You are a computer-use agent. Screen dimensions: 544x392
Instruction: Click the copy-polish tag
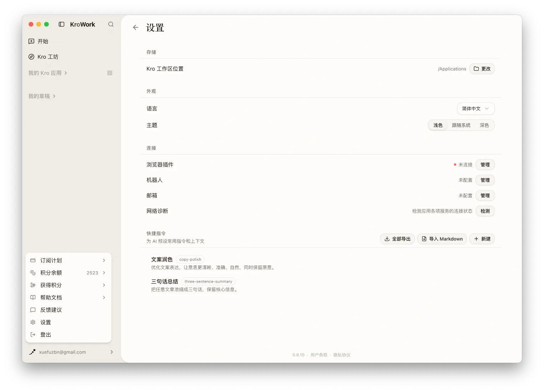click(190, 259)
